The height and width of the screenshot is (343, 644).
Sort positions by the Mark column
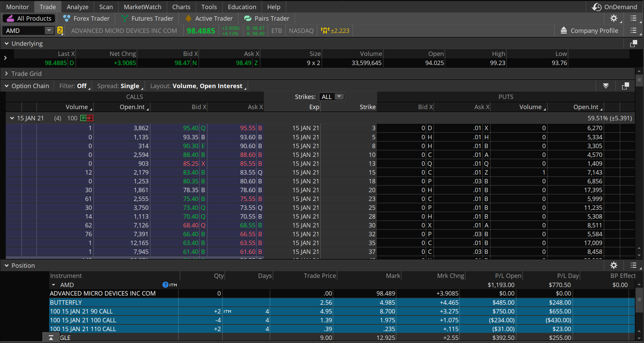pos(393,276)
